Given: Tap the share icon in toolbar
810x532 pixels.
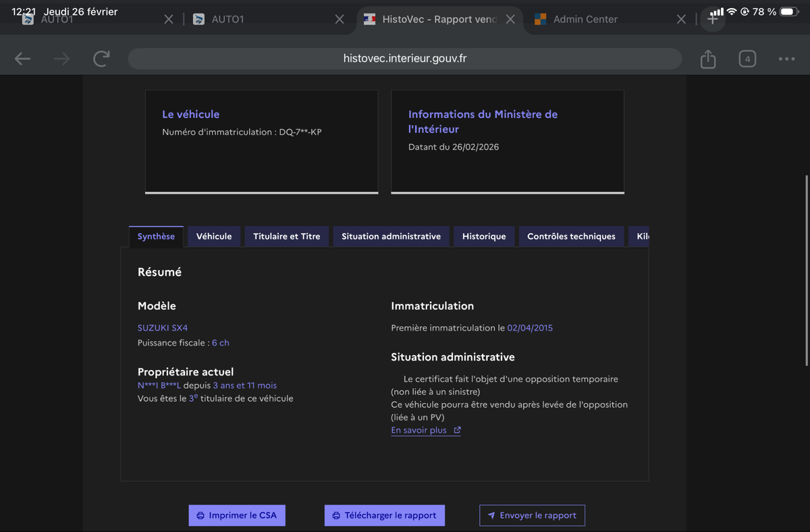Looking at the screenshot, I should coord(707,59).
